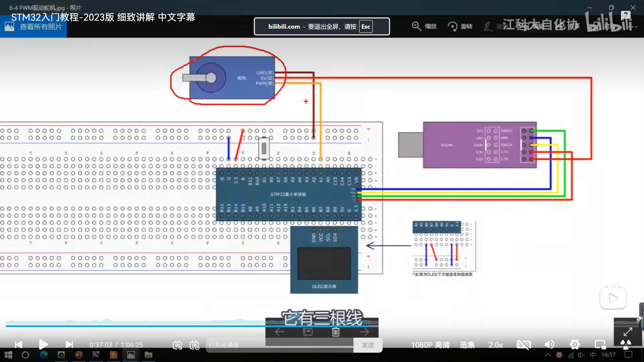Image resolution: width=644 pixels, height=362 pixels.
Task: Open danmaku settings icon
Action: point(194,345)
